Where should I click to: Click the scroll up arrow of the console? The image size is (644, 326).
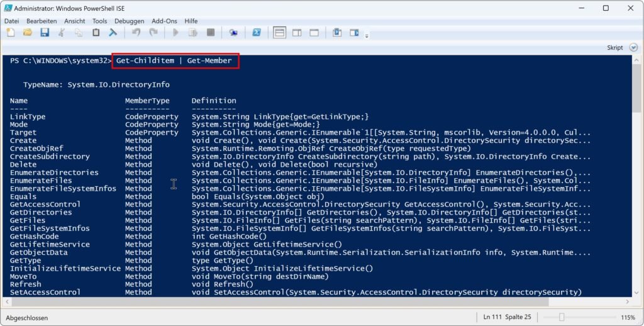coord(636,60)
